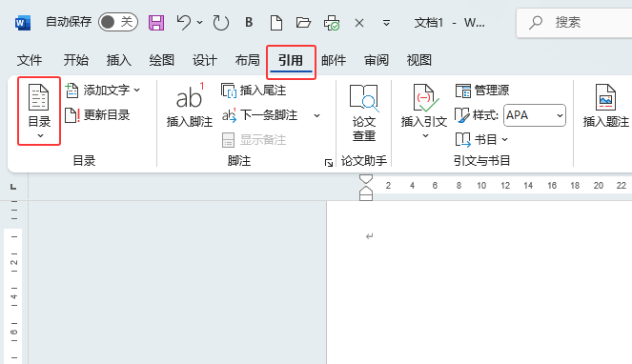Click 插入题注 caption icon
The width and height of the screenshot is (632, 364).
[x=606, y=106]
